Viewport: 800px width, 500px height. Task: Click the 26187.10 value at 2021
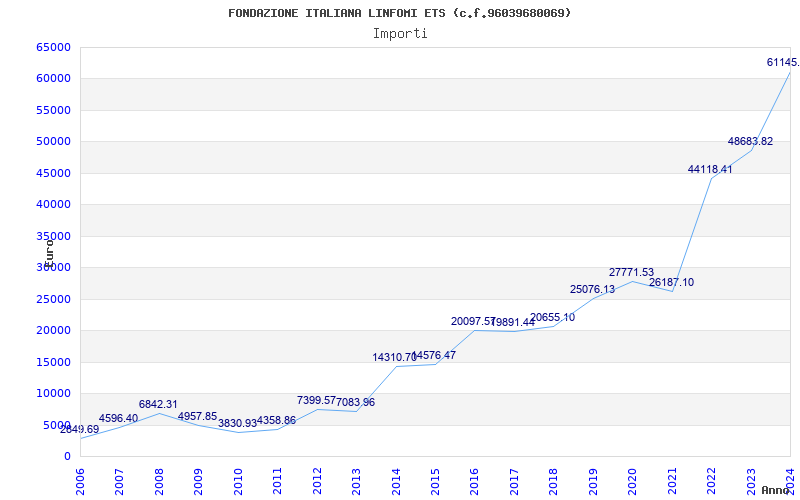point(671,282)
